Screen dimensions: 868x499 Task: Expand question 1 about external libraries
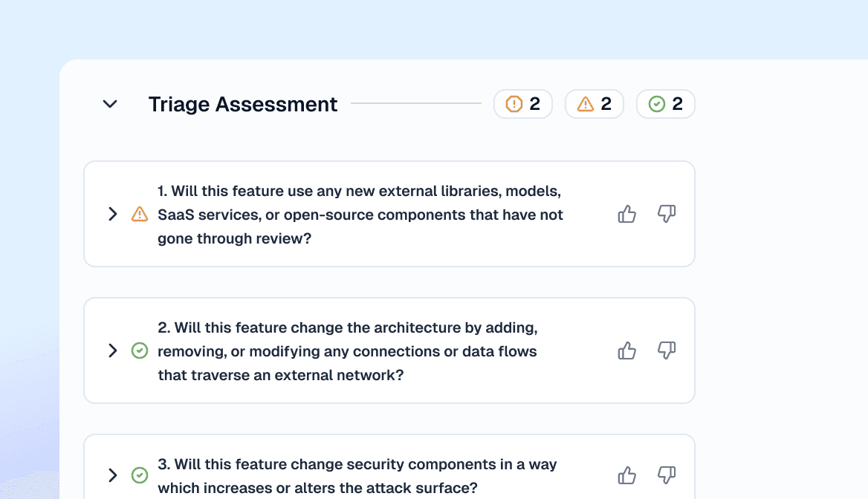coord(113,214)
